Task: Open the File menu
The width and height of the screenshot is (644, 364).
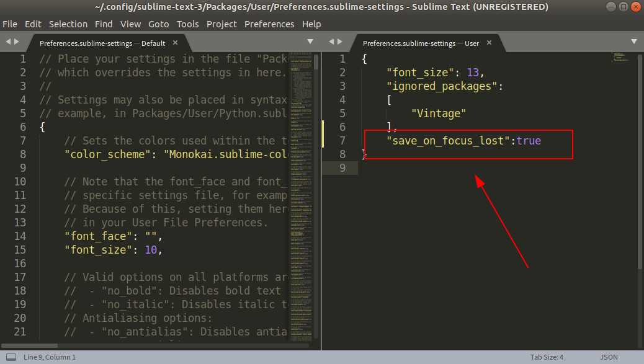Action: [x=10, y=24]
